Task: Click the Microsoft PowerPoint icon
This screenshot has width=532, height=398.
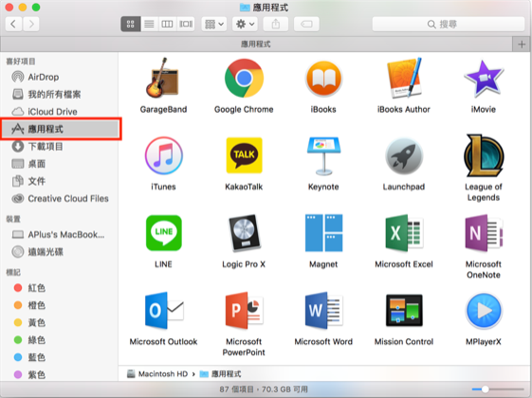Action: [x=244, y=311]
